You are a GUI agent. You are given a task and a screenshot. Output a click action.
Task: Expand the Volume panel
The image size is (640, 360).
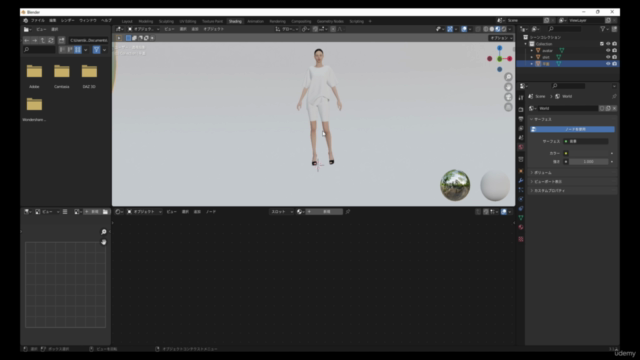pos(531,173)
